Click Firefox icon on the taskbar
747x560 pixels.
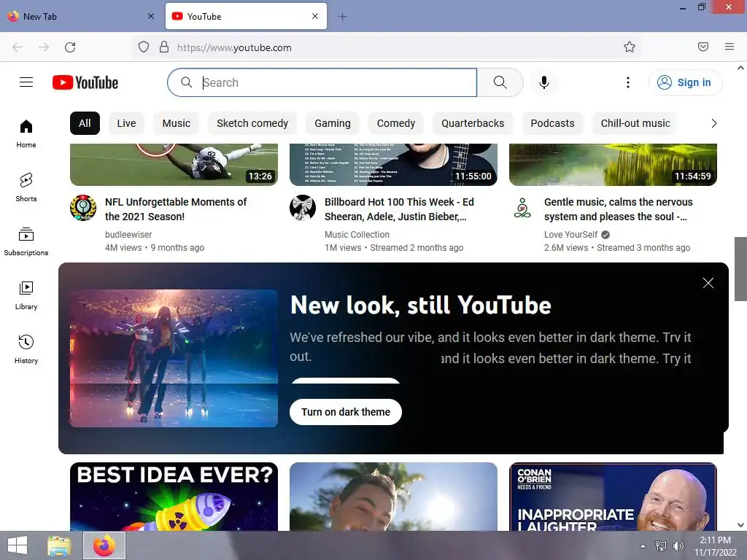click(104, 545)
